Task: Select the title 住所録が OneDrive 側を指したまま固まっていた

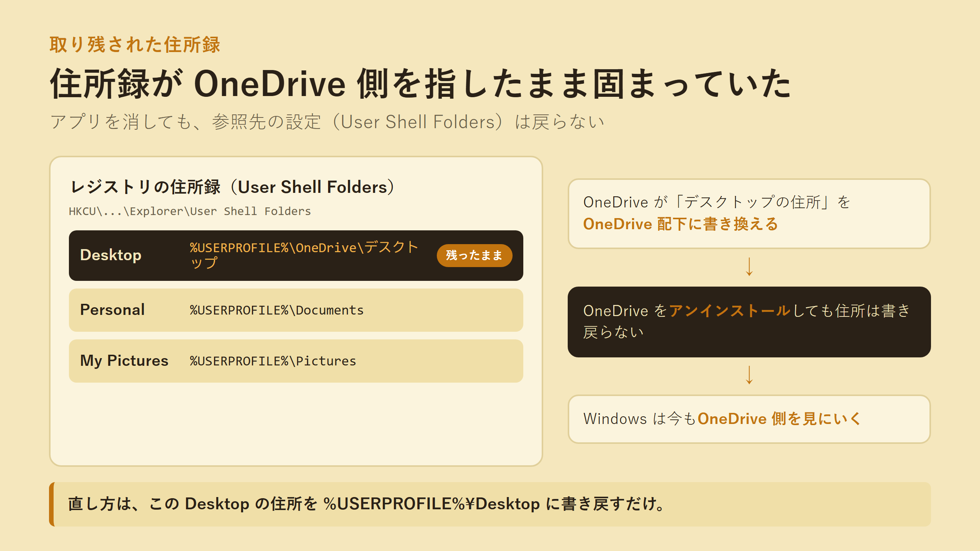Action: (420, 84)
